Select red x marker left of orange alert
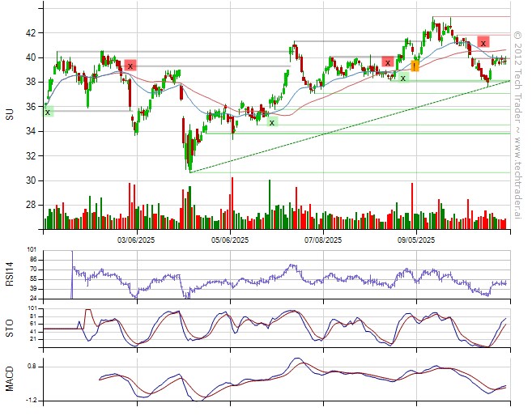Viewport: 532px width, 416px height. pyautogui.click(x=388, y=62)
